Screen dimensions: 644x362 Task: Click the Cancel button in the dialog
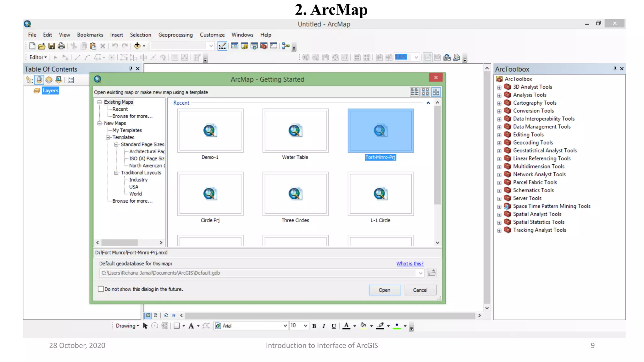point(420,290)
